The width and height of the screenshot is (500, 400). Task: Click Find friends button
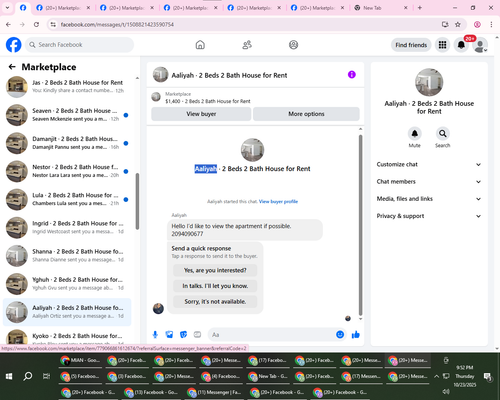tap(411, 45)
